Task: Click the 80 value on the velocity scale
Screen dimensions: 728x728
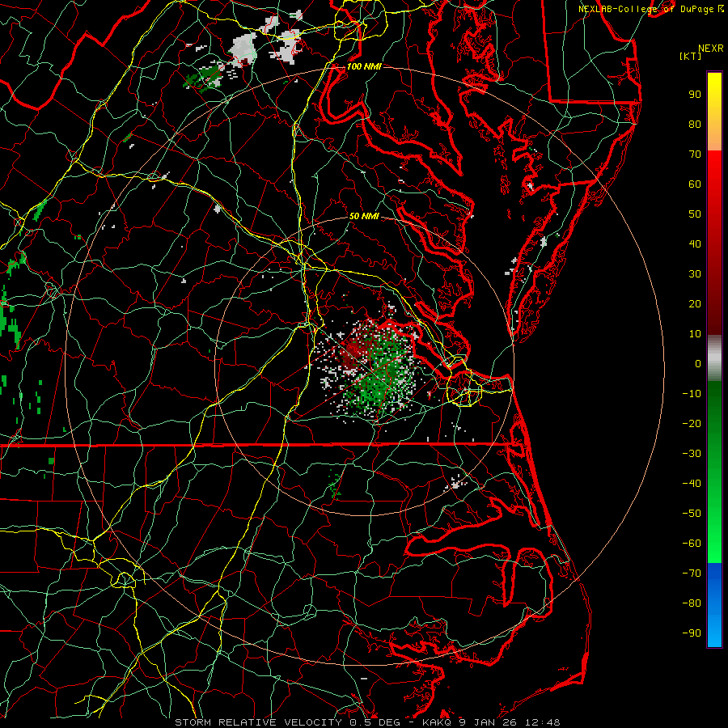Action: click(695, 125)
